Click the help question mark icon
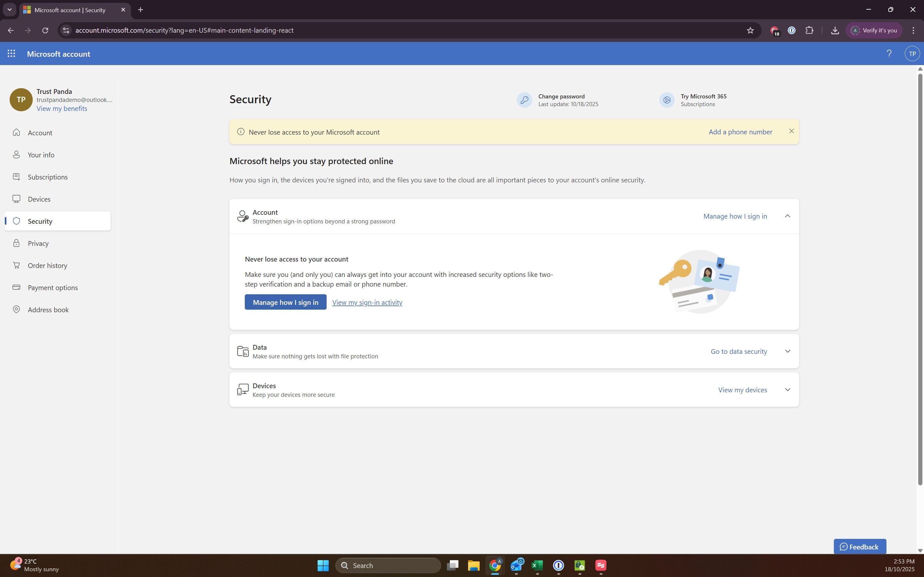 889,54
